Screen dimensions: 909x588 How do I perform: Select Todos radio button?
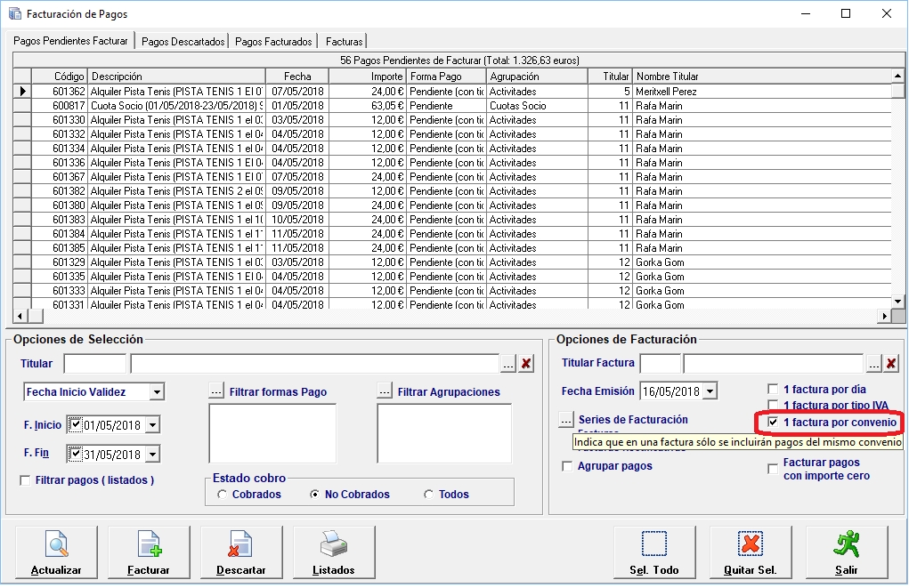(x=428, y=495)
